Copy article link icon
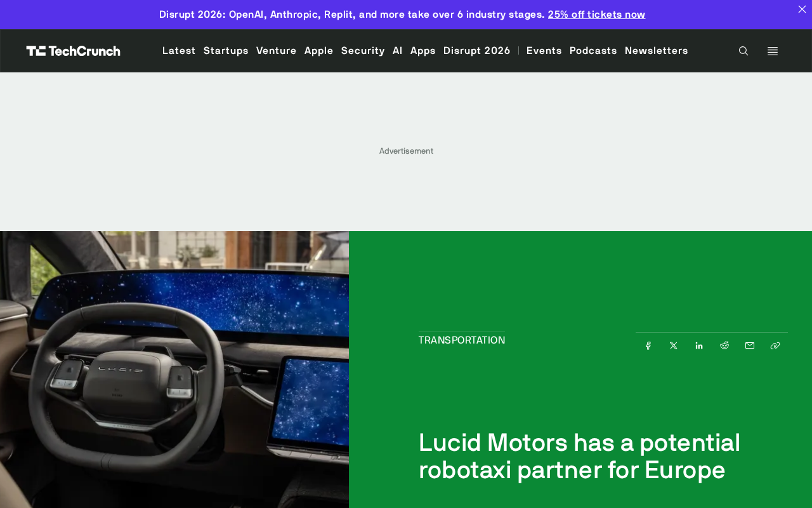The height and width of the screenshot is (508, 812). 775,345
